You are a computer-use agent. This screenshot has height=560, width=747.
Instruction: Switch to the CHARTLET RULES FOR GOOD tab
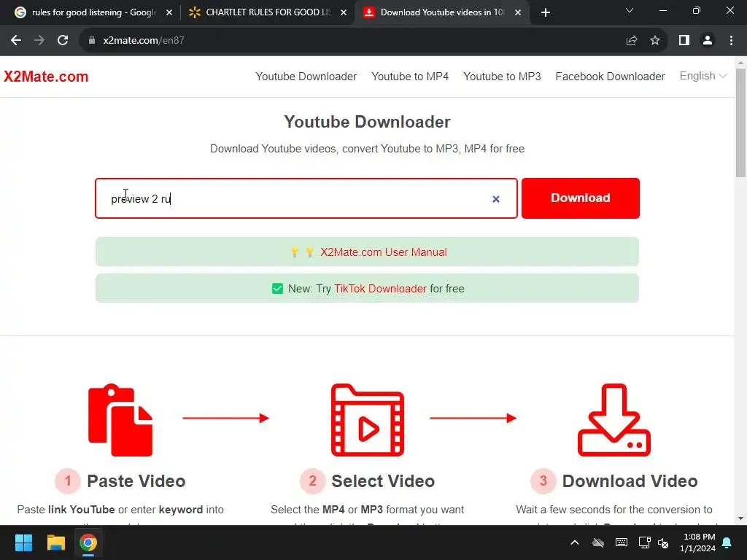pos(268,12)
